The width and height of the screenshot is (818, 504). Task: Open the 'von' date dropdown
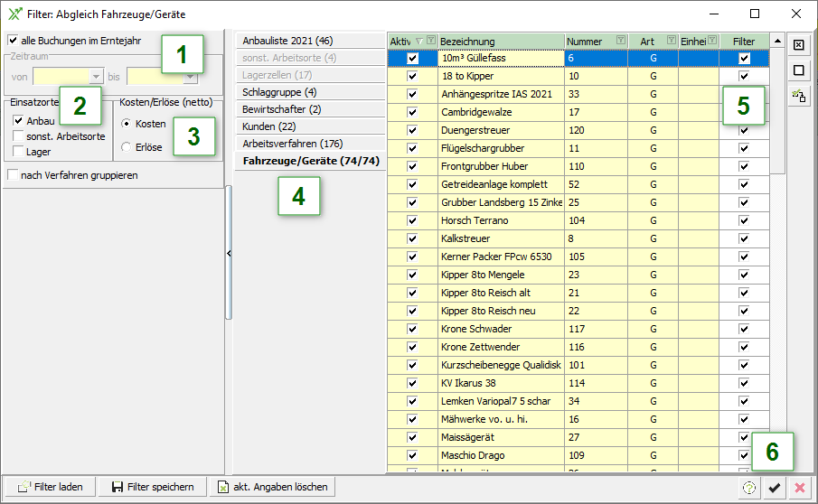[96, 78]
